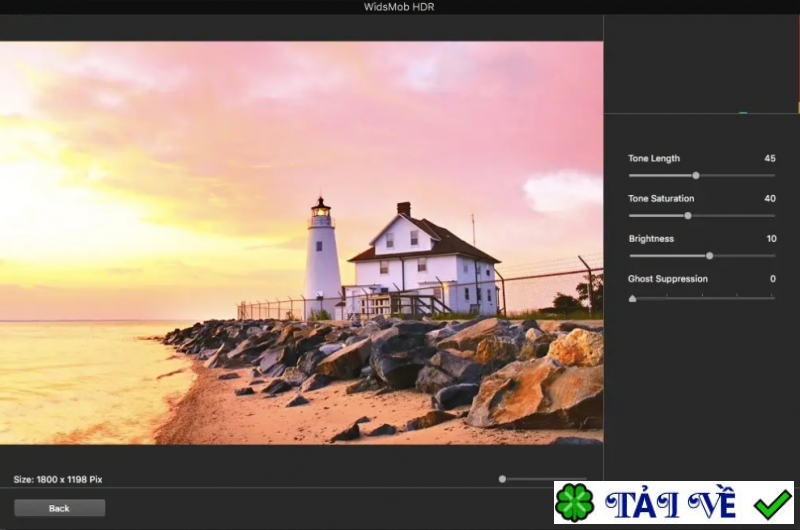Click the green four-leaf clover icon
The image size is (800, 530).
pyautogui.click(x=575, y=503)
